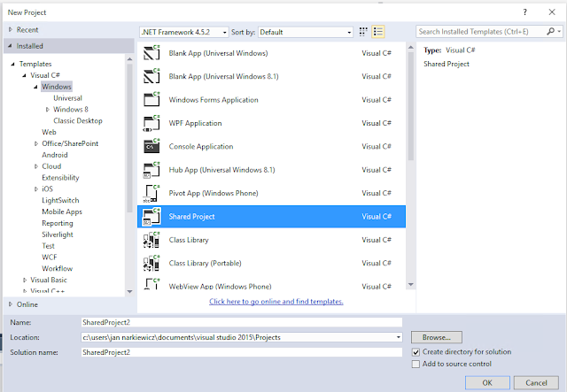Select the WebView App (Windows Phone) template
Image resolution: width=567 pixels, height=392 pixels.
271,286
